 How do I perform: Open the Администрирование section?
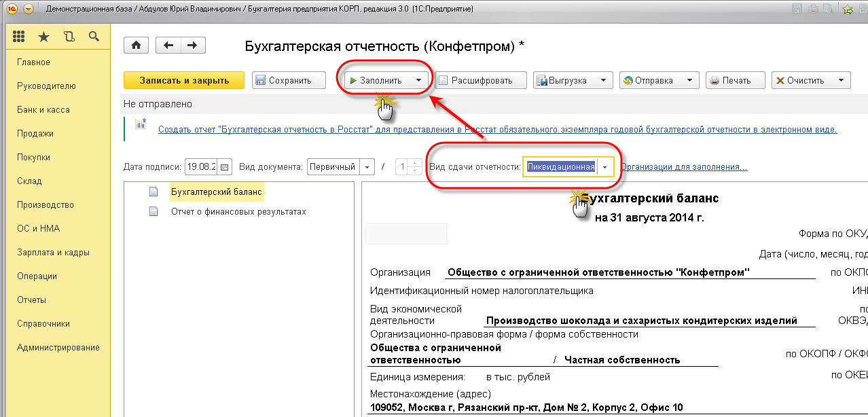pyautogui.click(x=58, y=347)
